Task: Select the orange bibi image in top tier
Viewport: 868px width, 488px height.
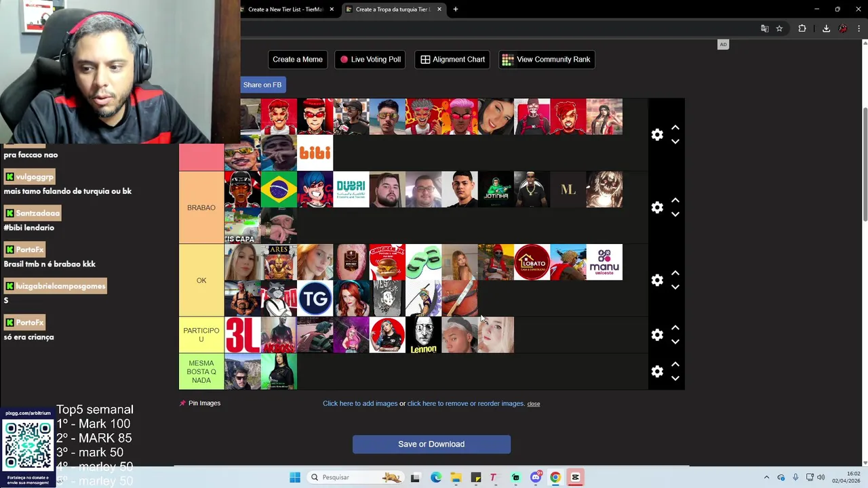Action: (315, 152)
